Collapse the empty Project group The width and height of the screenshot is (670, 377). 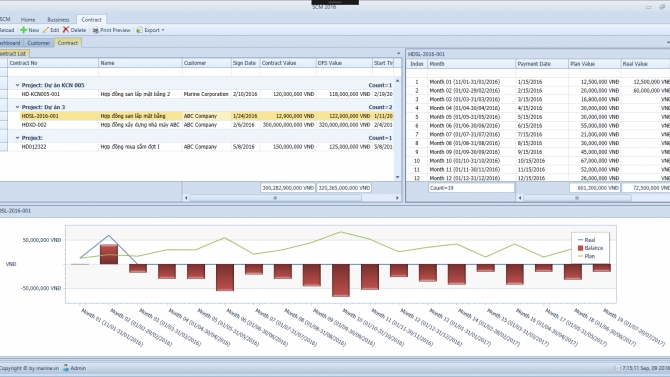[x=18, y=138]
